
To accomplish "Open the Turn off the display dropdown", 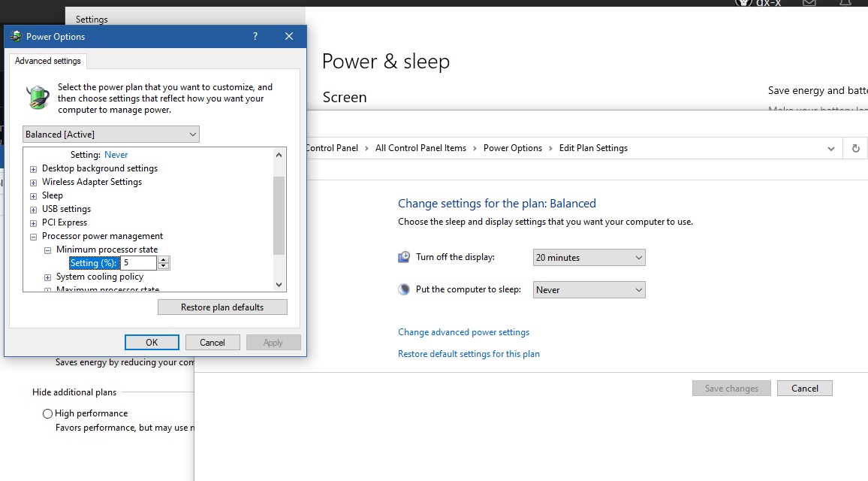I will click(x=589, y=258).
